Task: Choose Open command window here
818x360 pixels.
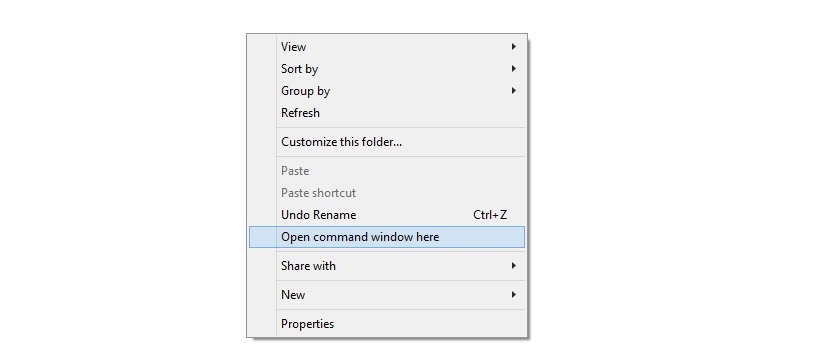Action: point(387,237)
